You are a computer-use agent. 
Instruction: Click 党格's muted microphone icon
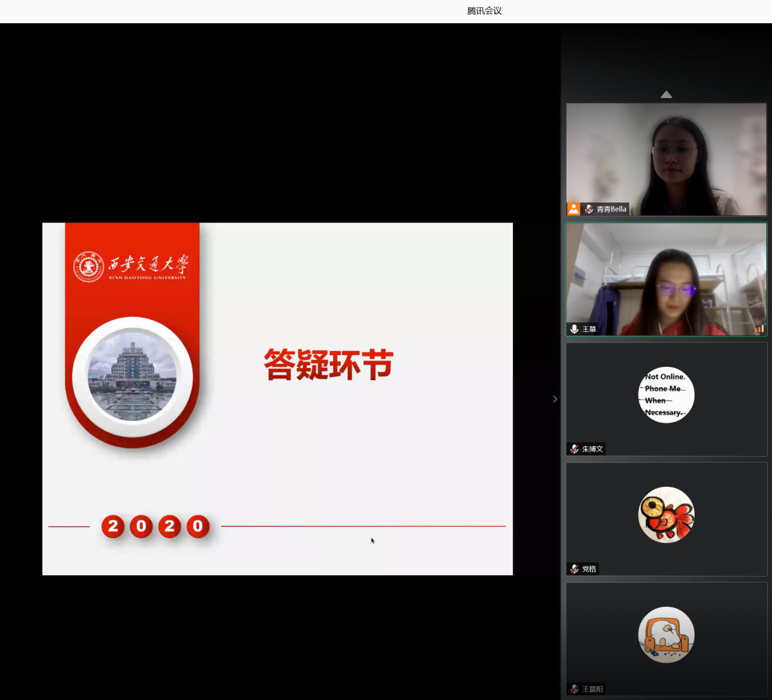[574, 569]
